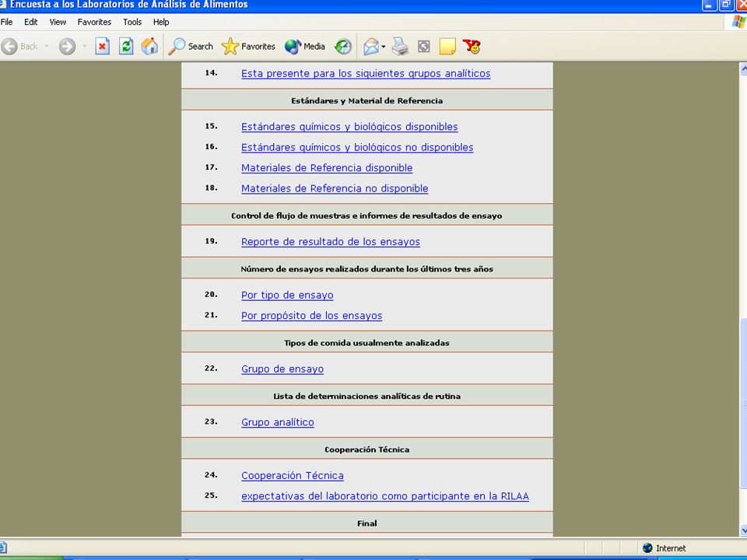
Task: Open the Tools menu
Action: point(132,22)
